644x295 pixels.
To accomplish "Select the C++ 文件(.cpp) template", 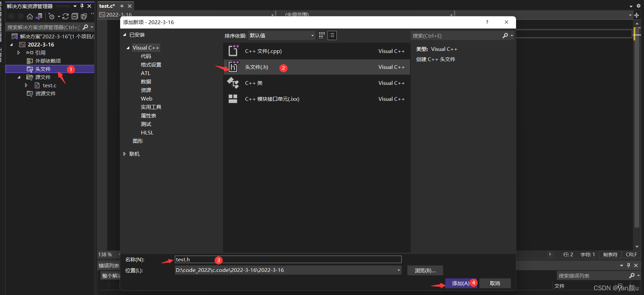I will [x=316, y=51].
